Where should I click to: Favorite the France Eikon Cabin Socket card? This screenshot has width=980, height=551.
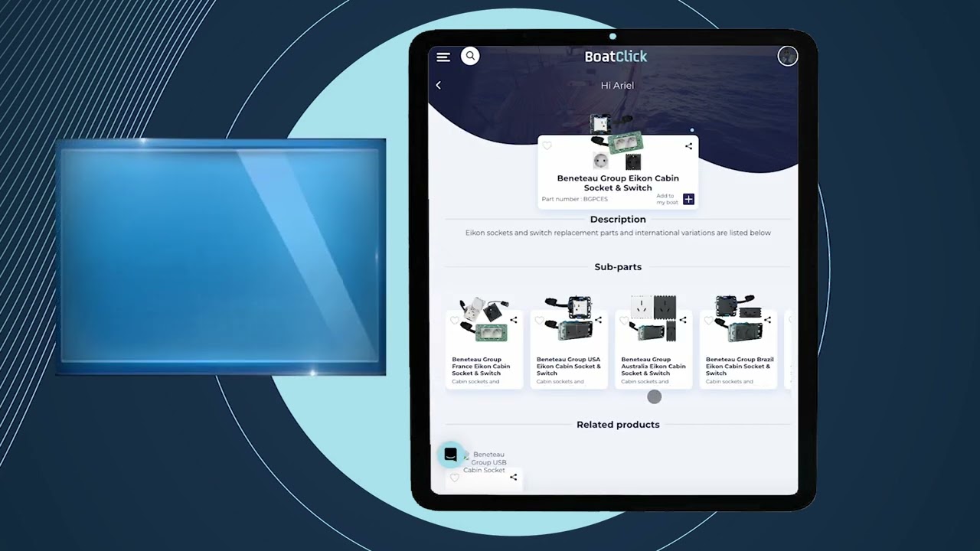point(455,320)
